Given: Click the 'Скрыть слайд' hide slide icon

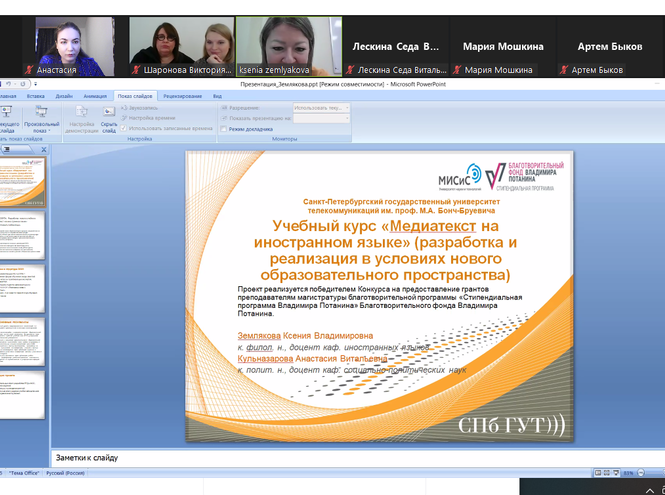Looking at the screenshot, I should [109, 113].
